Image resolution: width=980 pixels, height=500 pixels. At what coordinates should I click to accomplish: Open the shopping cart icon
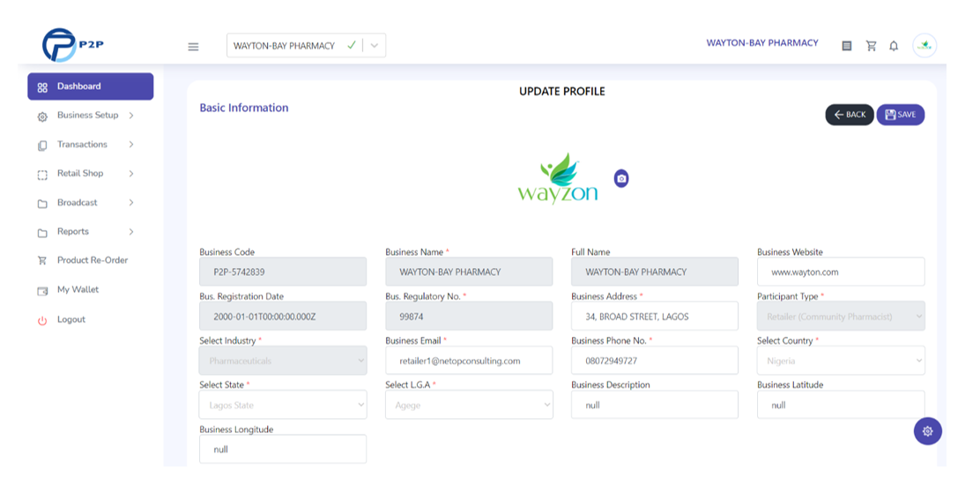point(871,46)
